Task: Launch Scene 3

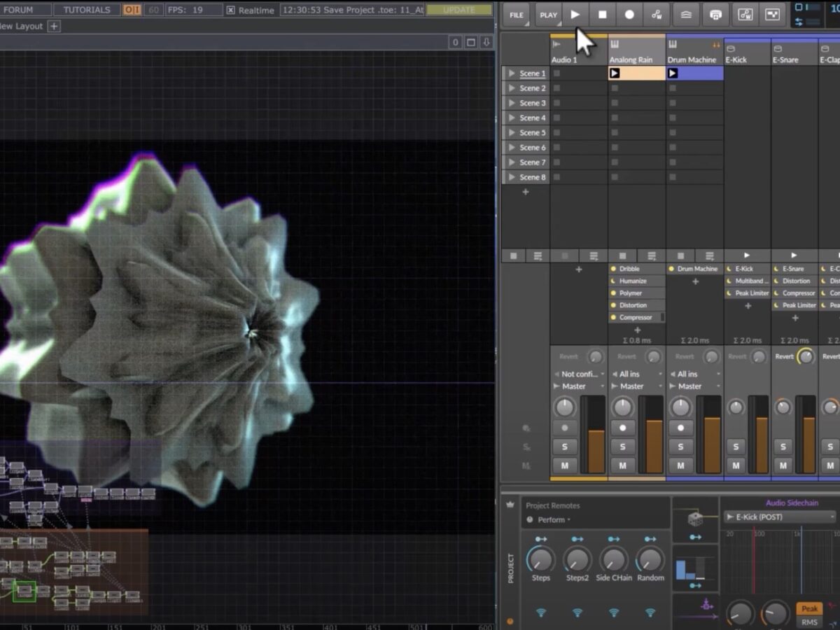Action: (512, 103)
